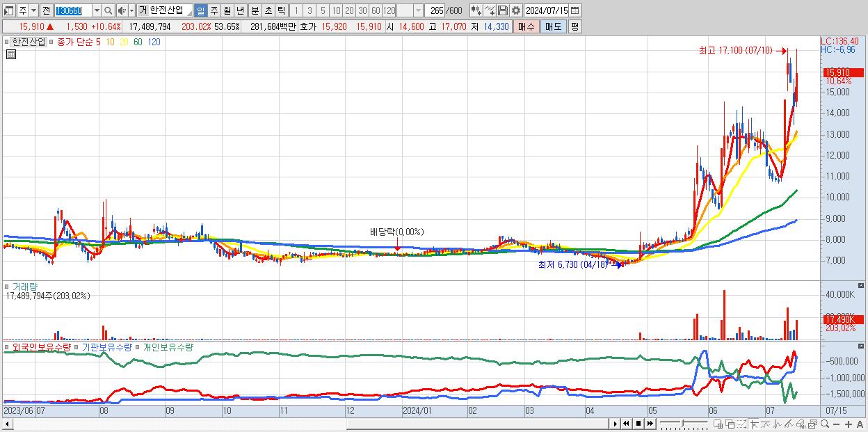
Task: Click the overlapping windows icon at bottom
Action: pos(730,424)
